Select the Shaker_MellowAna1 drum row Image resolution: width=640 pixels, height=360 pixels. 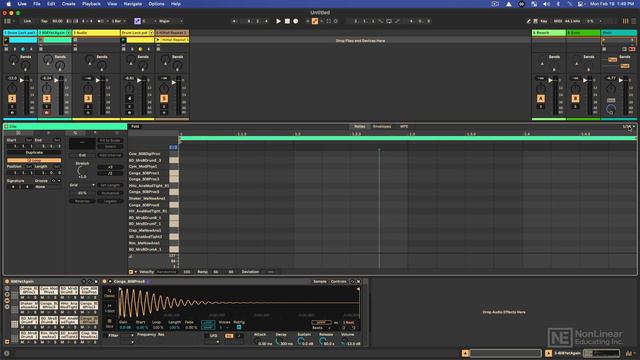147,198
